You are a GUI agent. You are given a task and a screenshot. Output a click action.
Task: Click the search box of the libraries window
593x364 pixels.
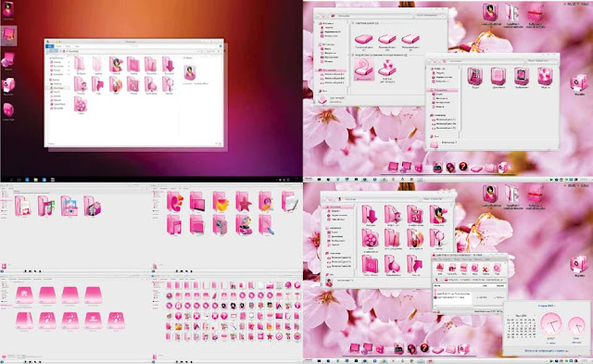[x=542, y=60]
